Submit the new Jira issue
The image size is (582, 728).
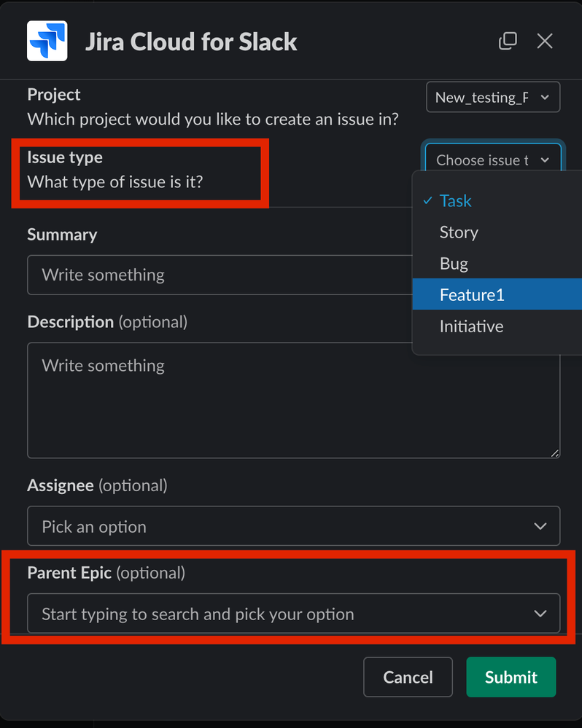pyautogui.click(x=511, y=677)
